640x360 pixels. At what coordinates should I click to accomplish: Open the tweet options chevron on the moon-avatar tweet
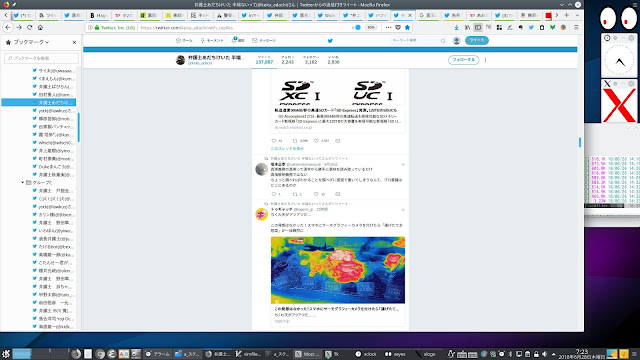(x=403, y=164)
